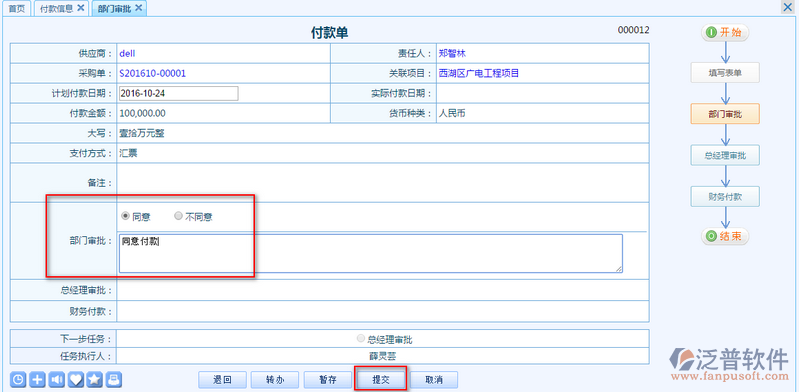Open responsible person 郑智林 link
The height and width of the screenshot is (392, 799).
[x=452, y=53]
